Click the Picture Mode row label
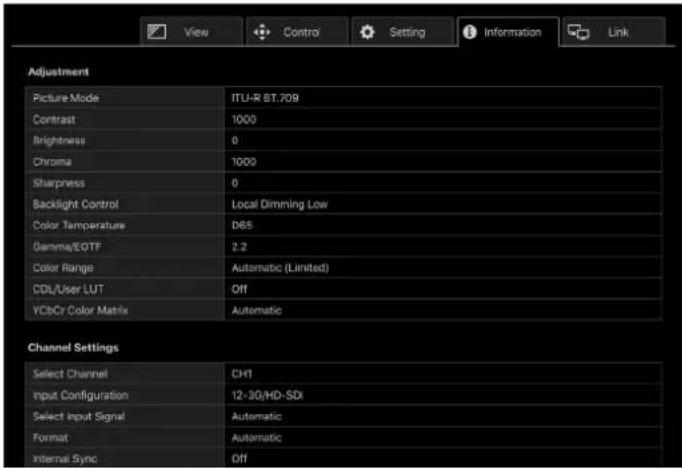682x468 pixels. coord(66,98)
